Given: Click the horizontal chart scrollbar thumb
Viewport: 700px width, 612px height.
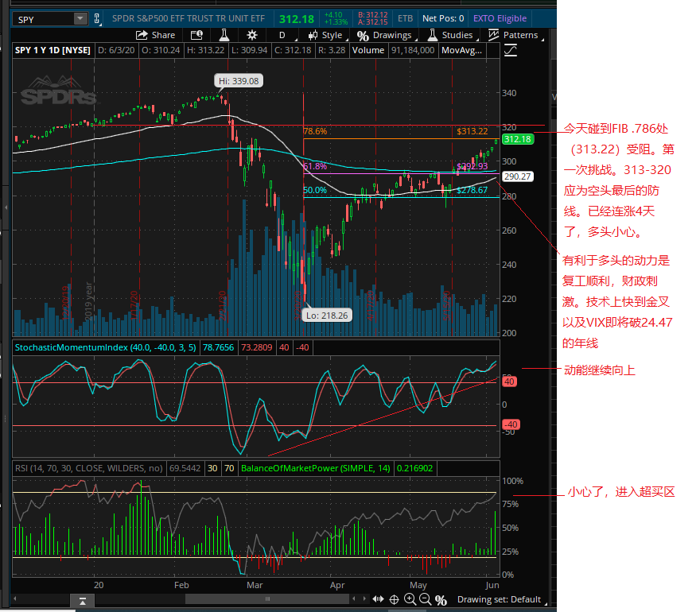Looking at the screenshot, I should (267, 598).
